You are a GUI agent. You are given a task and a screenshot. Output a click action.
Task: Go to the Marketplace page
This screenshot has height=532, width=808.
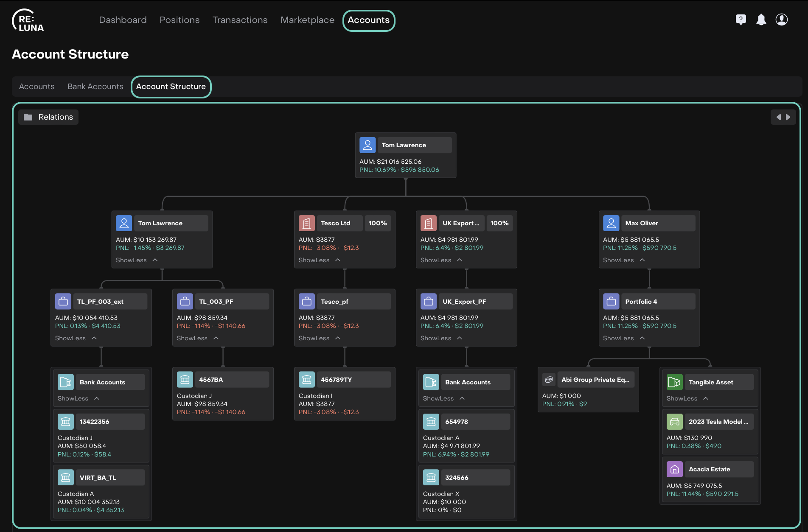tap(307, 20)
